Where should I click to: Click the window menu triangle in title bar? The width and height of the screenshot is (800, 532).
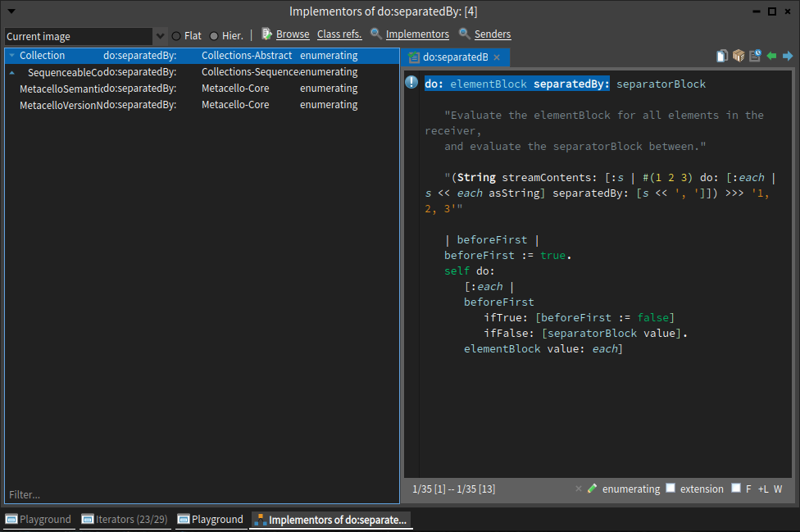coord(11,11)
